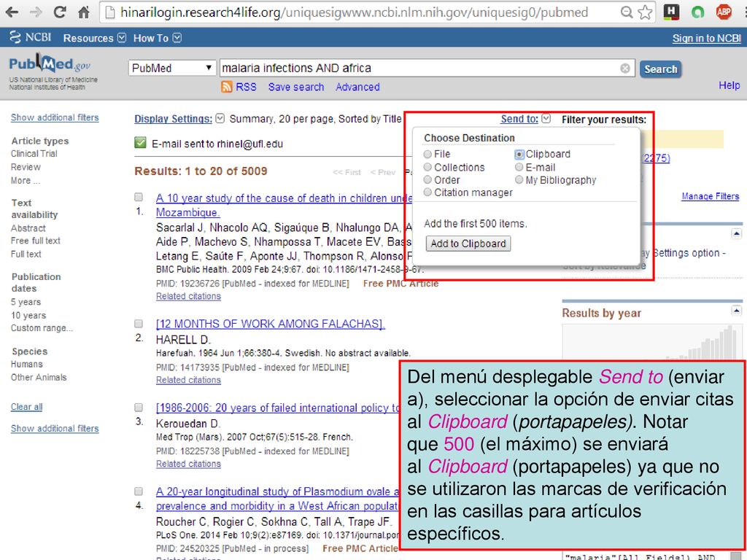Open Related citations for PMID 18225738
This screenshot has width=747, height=560.
(x=188, y=464)
